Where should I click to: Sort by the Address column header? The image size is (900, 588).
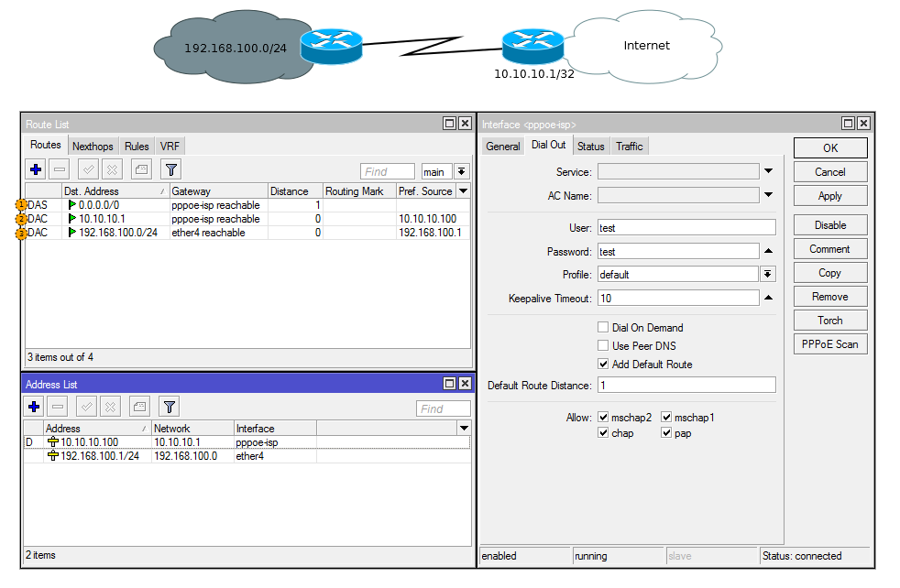tap(97, 428)
